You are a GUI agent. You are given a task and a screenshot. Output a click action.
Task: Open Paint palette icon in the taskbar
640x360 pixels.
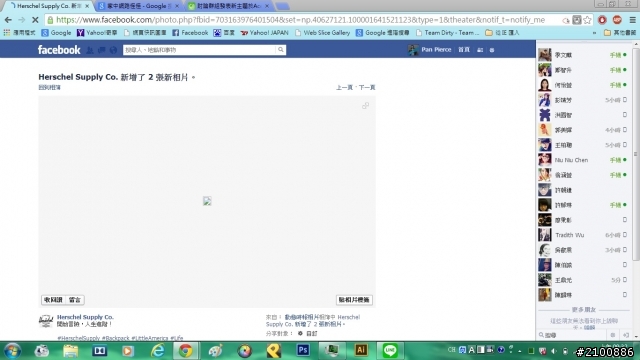coord(215,351)
